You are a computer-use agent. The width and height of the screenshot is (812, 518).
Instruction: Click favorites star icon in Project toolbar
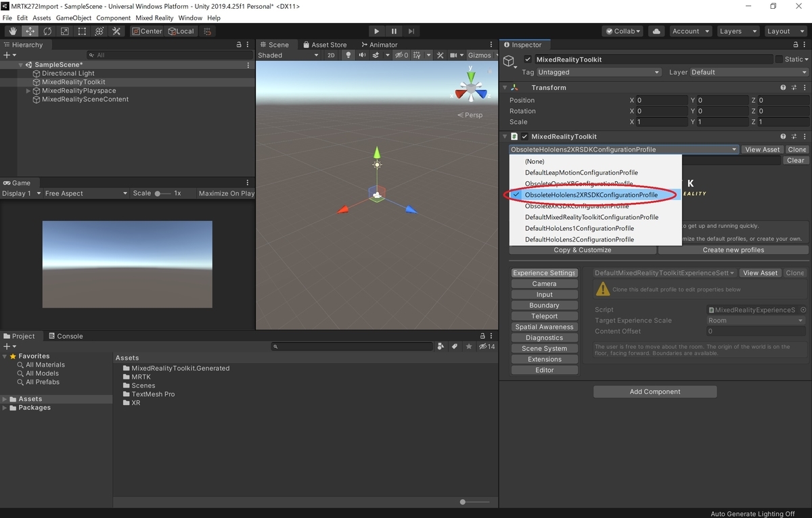[468, 346]
